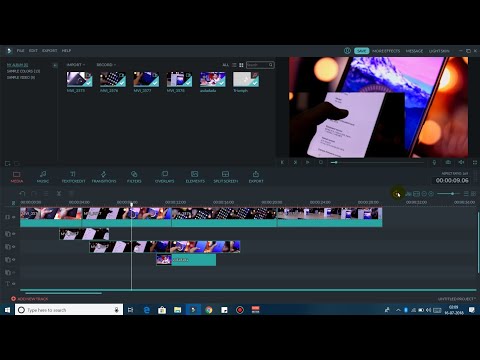
Task: Switch the timeline to the stacked list layout icon
Action: tap(466, 194)
